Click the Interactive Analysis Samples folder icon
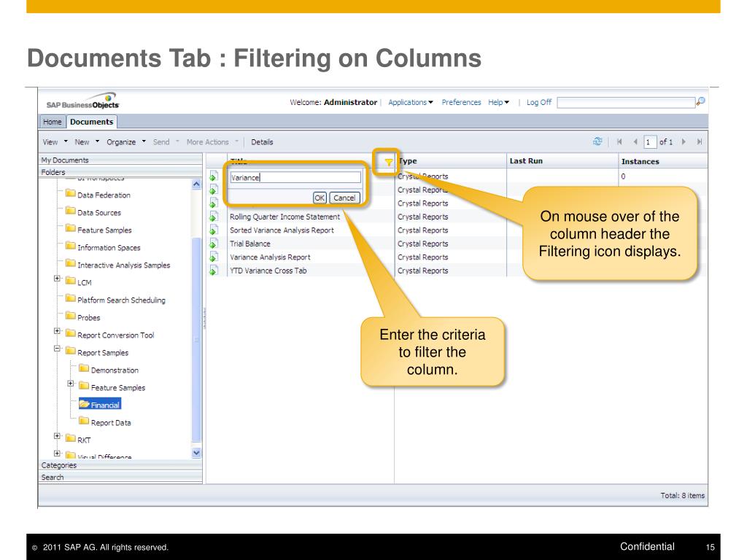747x560 pixels. click(x=71, y=263)
